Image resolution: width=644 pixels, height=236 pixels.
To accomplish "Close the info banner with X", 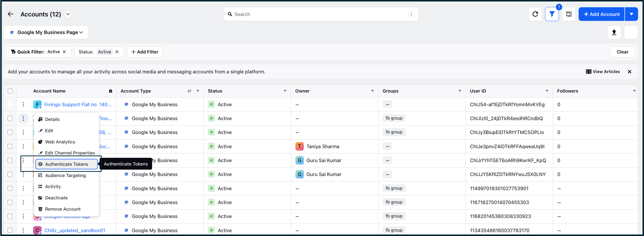I will 629,72.
